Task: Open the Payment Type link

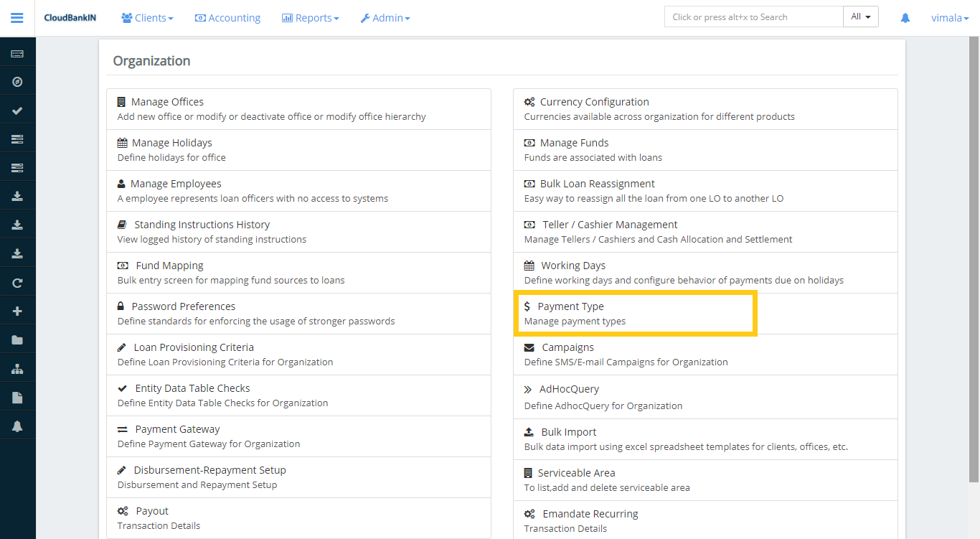Action: 570,306
